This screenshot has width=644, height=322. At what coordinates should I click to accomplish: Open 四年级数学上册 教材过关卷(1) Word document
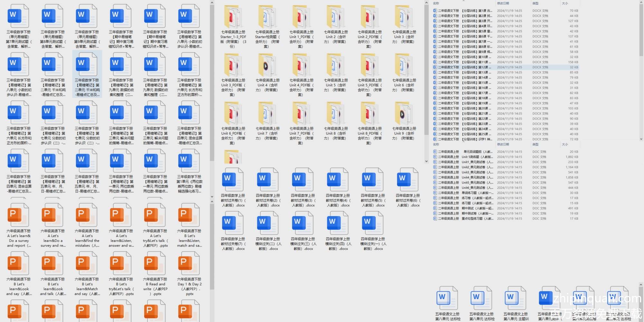pyautogui.click(x=233, y=180)
